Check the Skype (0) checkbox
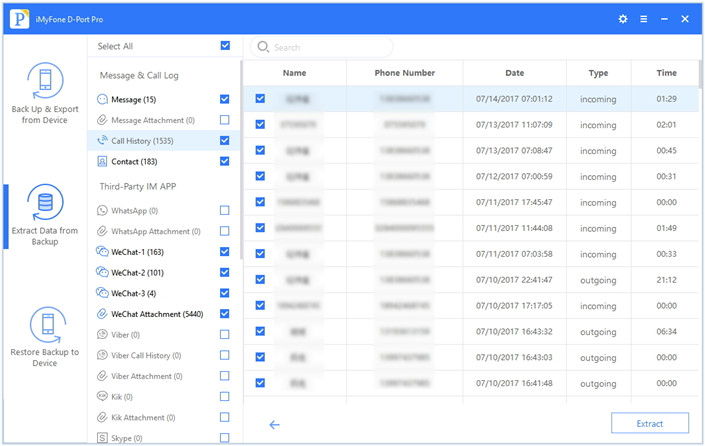Screen dimensions: 705x446 coord(225,437)
